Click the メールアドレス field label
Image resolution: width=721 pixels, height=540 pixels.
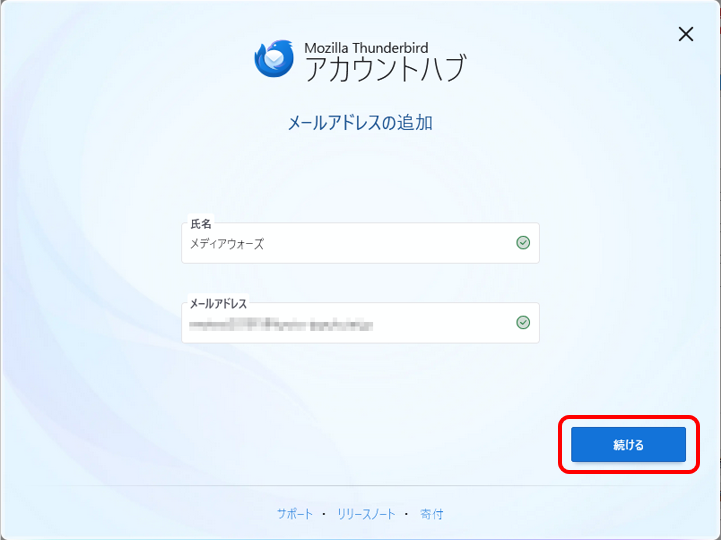(218, 304)
